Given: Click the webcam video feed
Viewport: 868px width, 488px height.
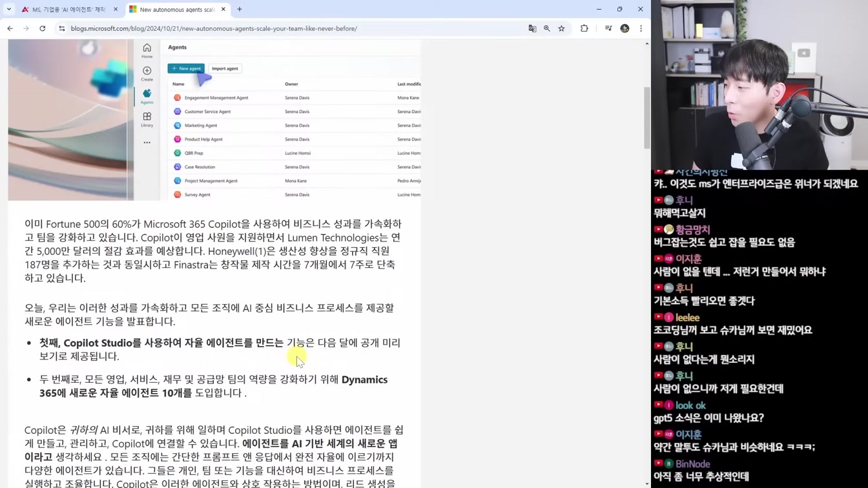Looking at the screenshot, I should [x=759, y=85].
